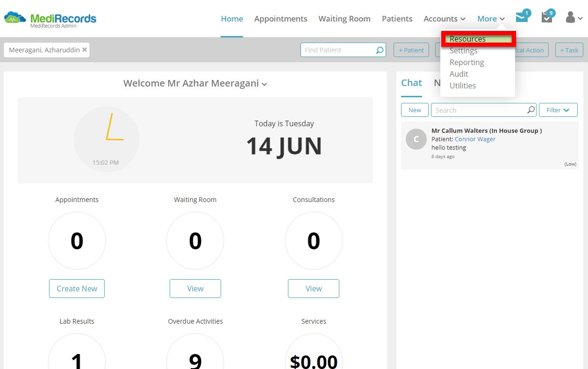Click the gray C avatar for Callum Walters

pyautogui.click(x=416, y=139)
